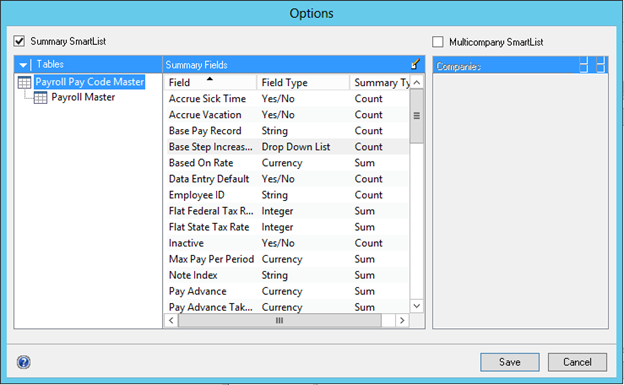
Task: Click the vertical scrollbar down arrow
Action: point(417,306)
